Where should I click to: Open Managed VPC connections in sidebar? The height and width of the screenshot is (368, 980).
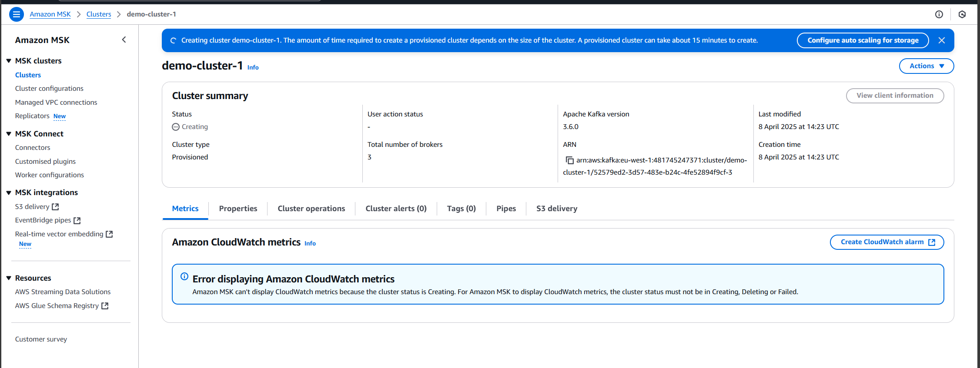coord(56,103)
